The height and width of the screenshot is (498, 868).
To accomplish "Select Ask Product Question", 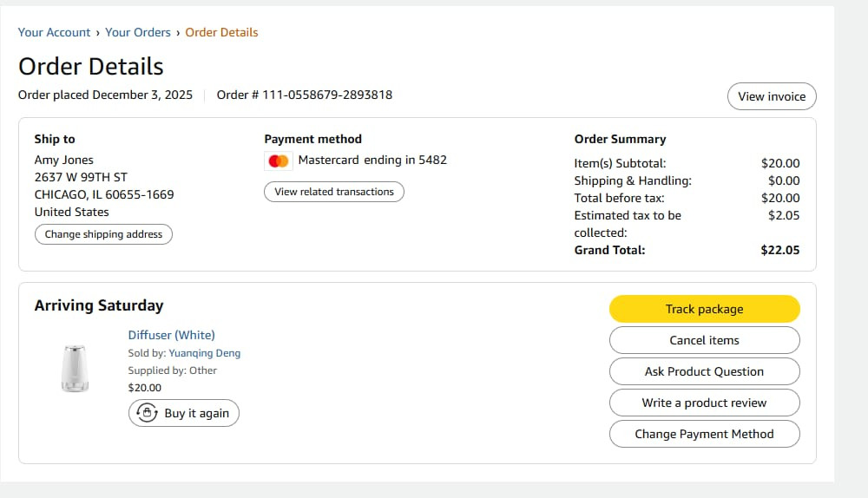I will [x=704, y=371].
